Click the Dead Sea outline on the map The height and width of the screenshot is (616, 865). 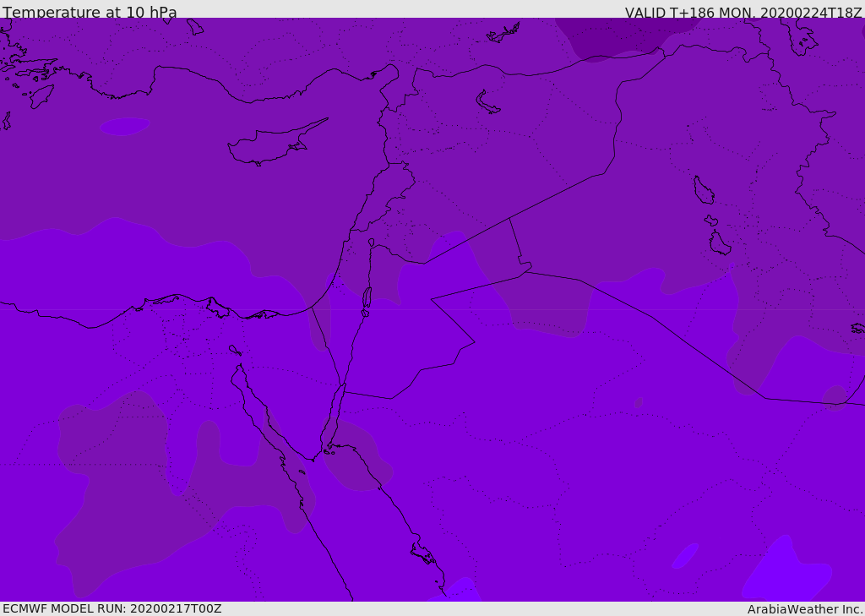pyautogui.click(x=367, y=298)
